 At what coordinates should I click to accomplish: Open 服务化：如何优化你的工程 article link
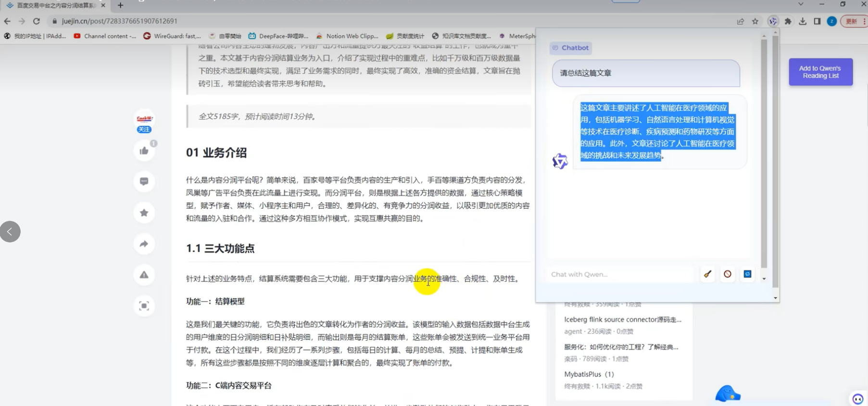click(621, 347)
